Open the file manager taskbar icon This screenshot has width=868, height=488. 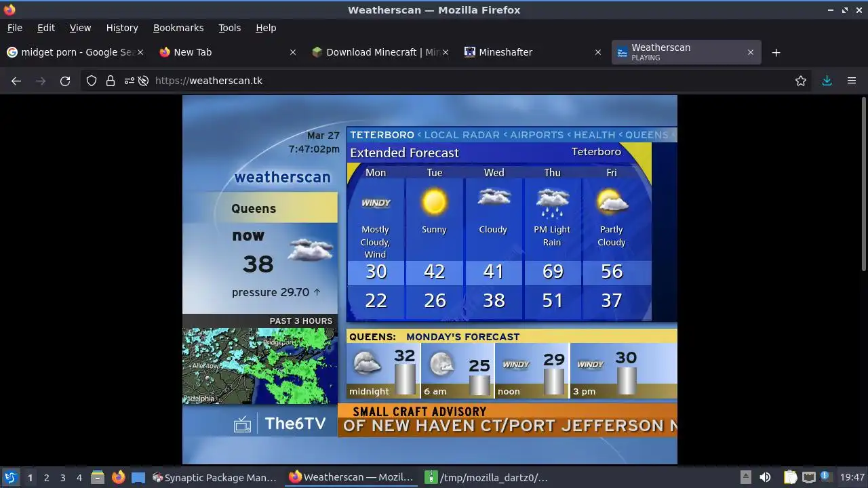pyautogui.click(x=98, y=477)
